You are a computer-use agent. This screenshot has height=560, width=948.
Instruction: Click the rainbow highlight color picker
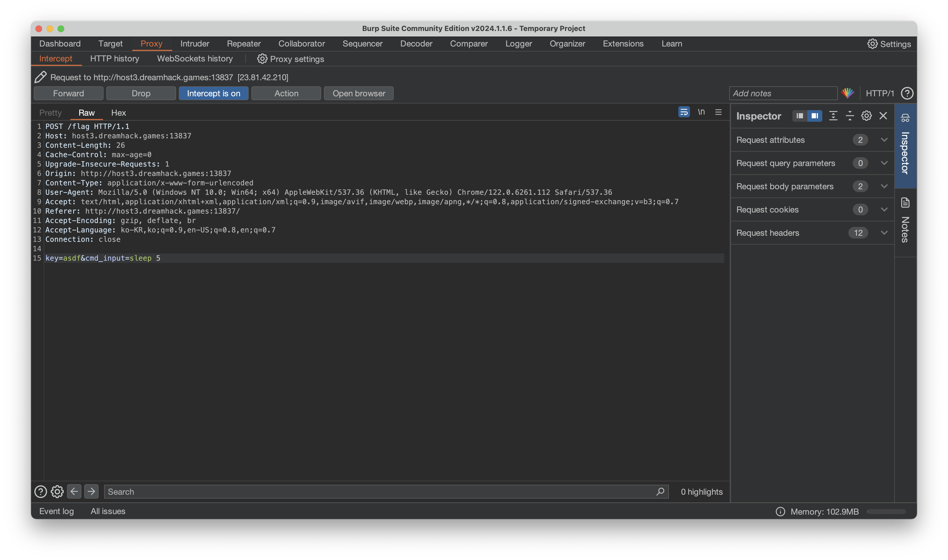[847, 93]
